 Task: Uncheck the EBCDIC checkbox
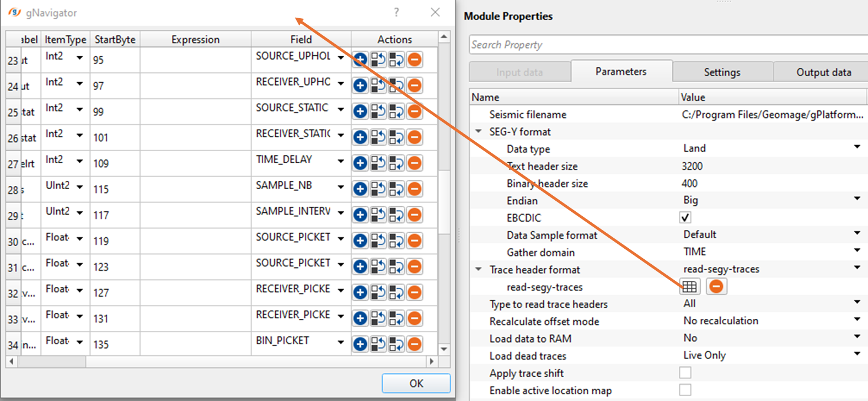click(685, 218)
